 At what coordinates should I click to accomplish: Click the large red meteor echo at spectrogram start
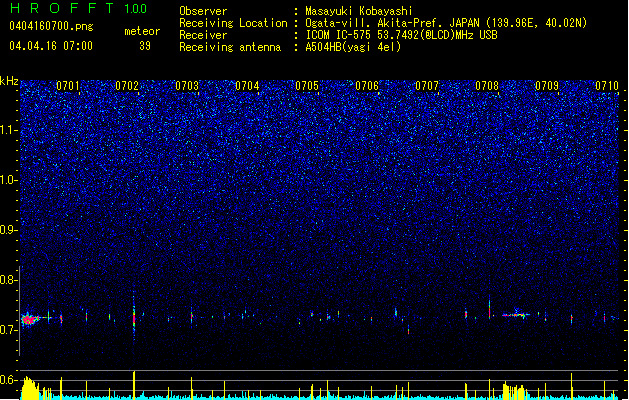(29, 320)
